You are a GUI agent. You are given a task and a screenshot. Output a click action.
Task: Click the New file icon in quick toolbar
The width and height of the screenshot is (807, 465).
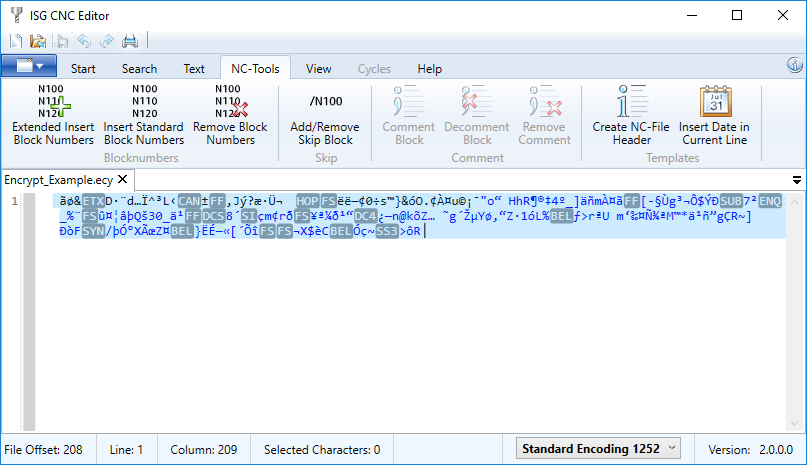pyautogui.click(x=16, y=41)
